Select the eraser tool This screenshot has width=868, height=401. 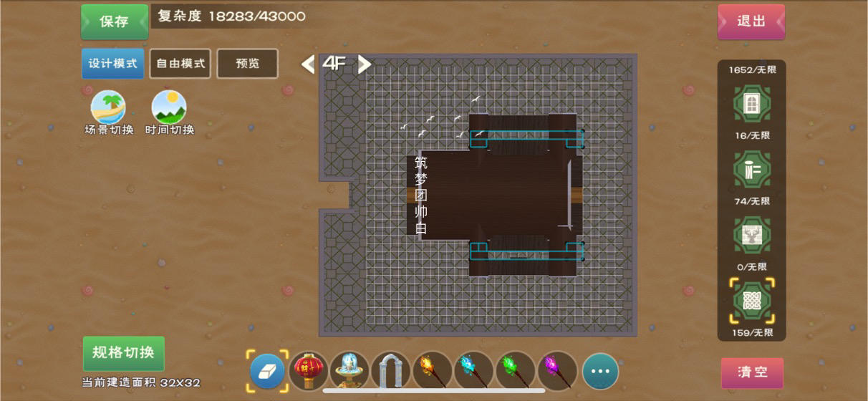click(267, 371)
